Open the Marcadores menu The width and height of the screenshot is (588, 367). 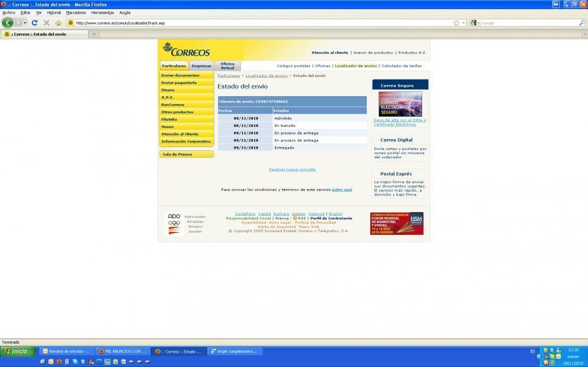[x=76, y=13]
